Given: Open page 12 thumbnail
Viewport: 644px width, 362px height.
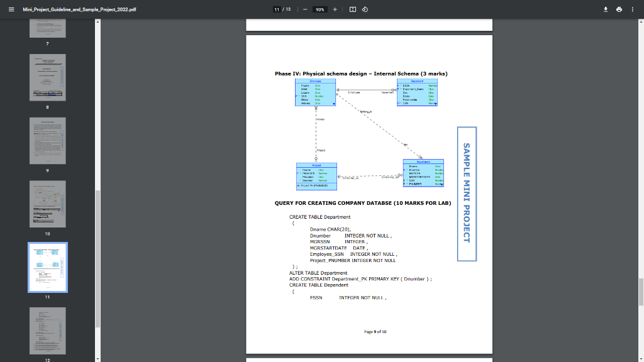Looking at the screenshot, I should (x=48, y=331).
